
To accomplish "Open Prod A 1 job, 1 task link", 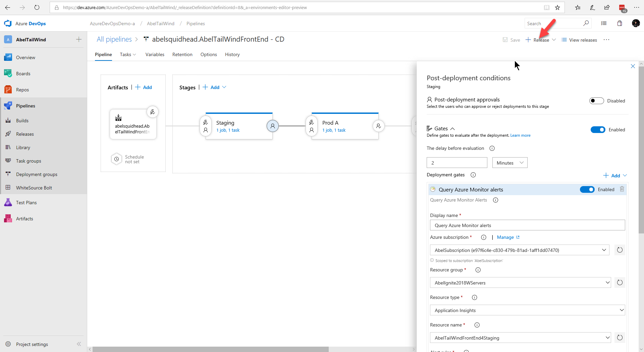I will click(x=334, y=130).
